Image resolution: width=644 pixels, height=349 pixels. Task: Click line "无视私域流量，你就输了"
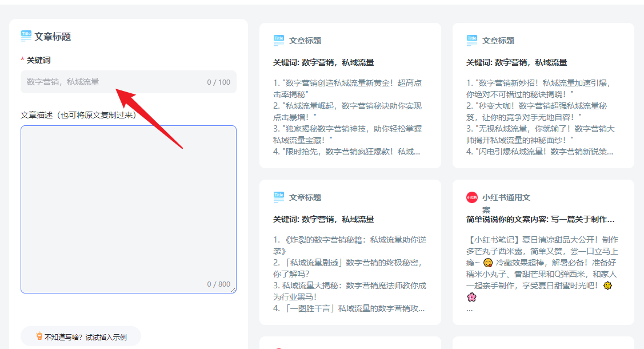[541, 134]
